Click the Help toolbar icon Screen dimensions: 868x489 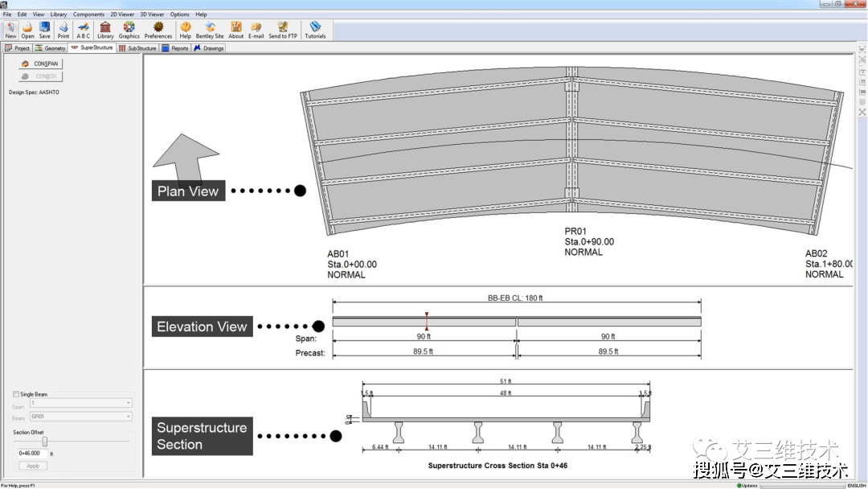(186, 30)
